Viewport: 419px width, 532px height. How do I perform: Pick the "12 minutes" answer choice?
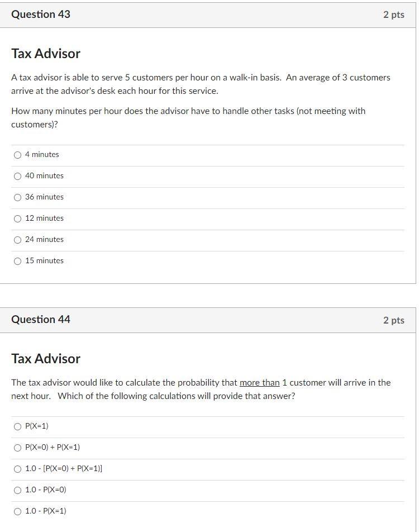pyautogui.click(x=17, y=218)
